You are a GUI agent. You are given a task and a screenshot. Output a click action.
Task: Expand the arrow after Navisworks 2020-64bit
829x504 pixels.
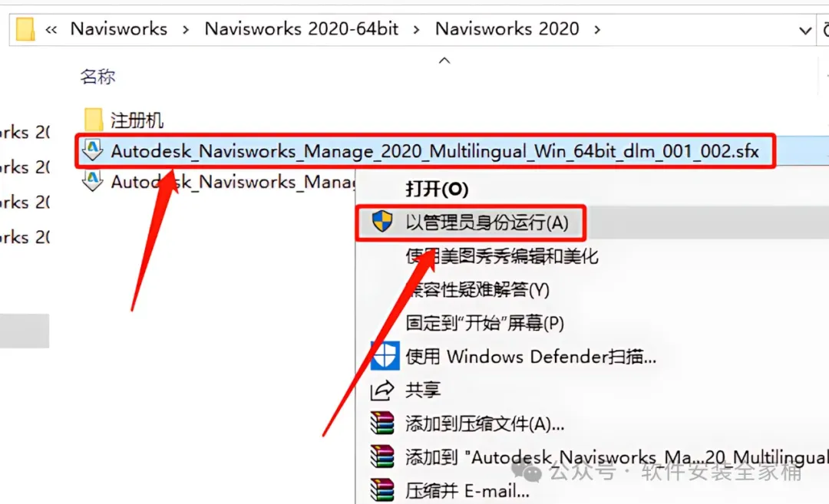pyautogui.click(x=417, y=30)
